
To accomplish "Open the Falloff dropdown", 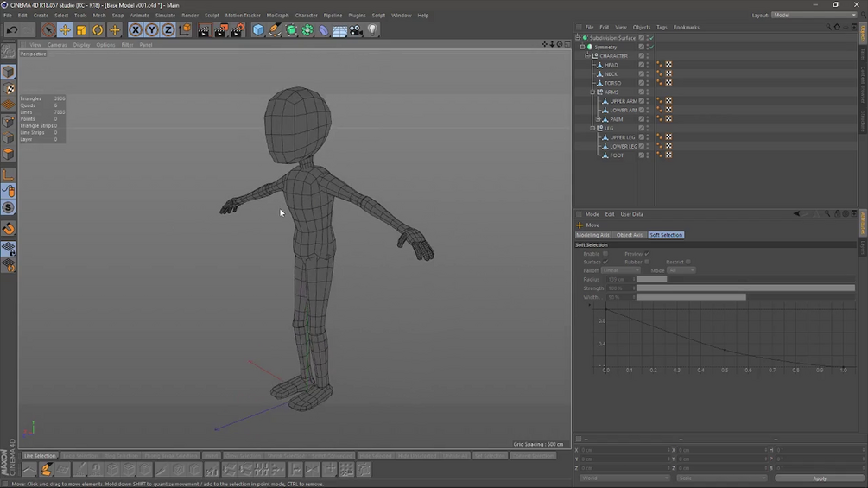I will 620,270.
